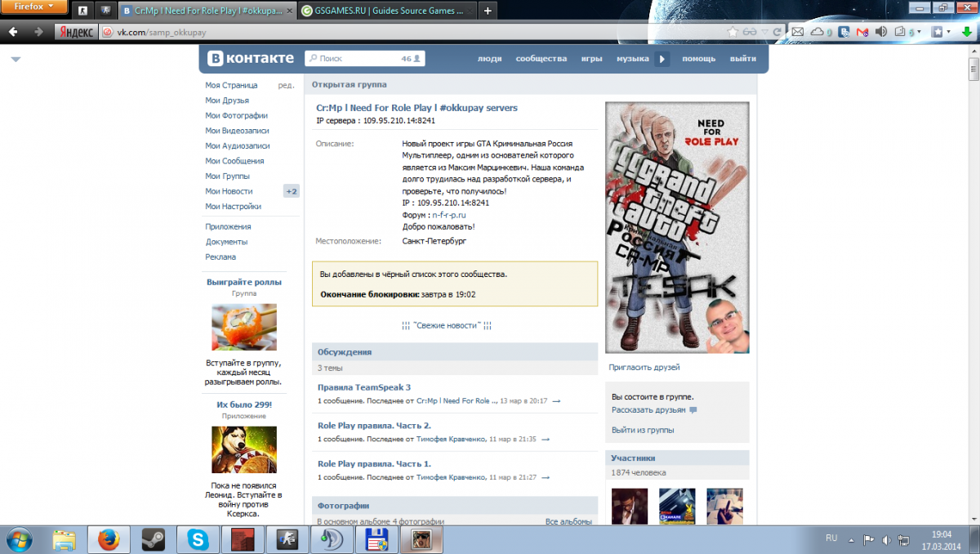The height and width of the screenshot is (554, 980).
Task: Open the Yandex search engine button
Action: 76,32
